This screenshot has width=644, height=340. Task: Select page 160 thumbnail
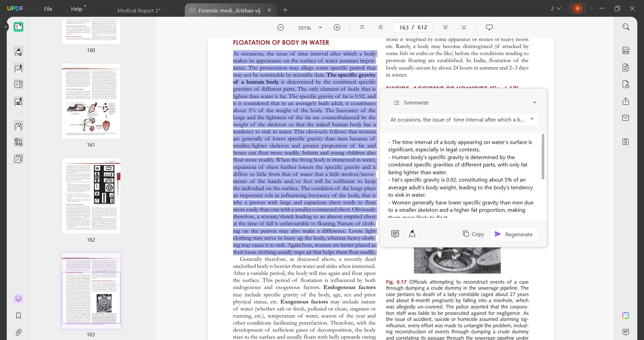[x=91, y=32]
